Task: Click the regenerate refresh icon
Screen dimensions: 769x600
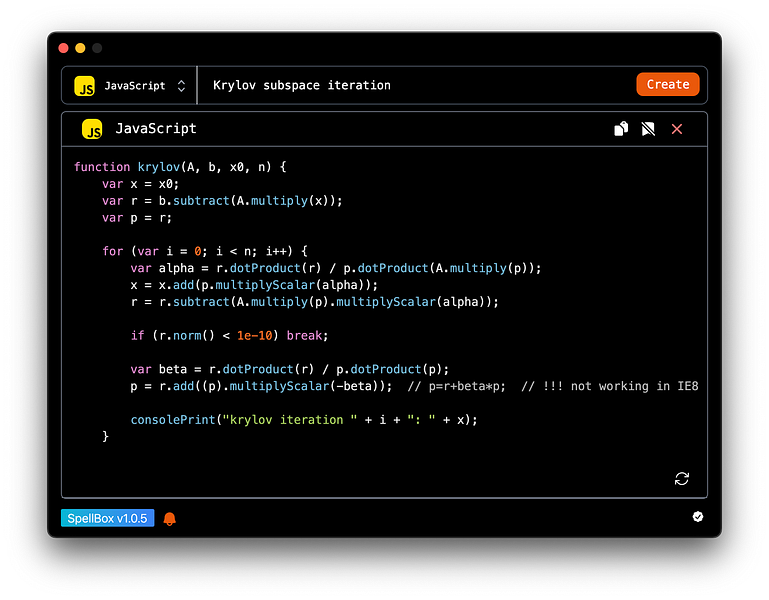Action: [682, 478]
